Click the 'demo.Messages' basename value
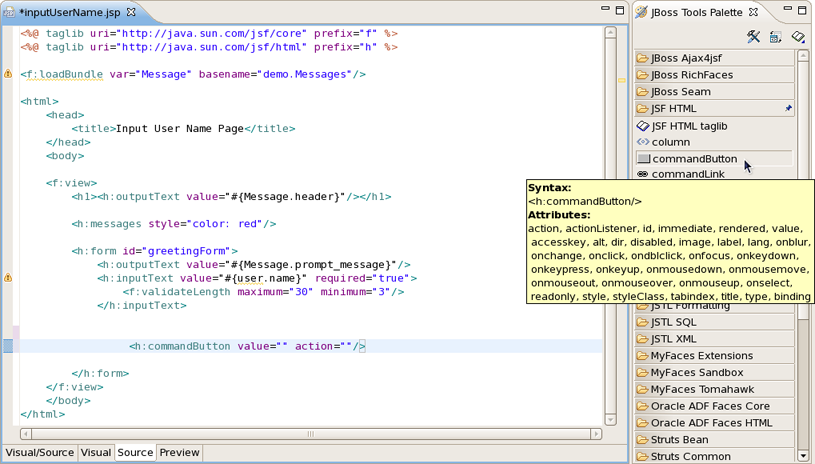 (305, 74)
